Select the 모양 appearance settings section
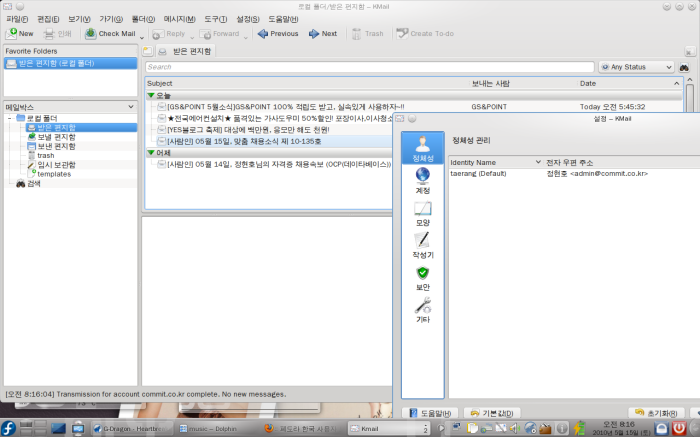 (422, 213)
